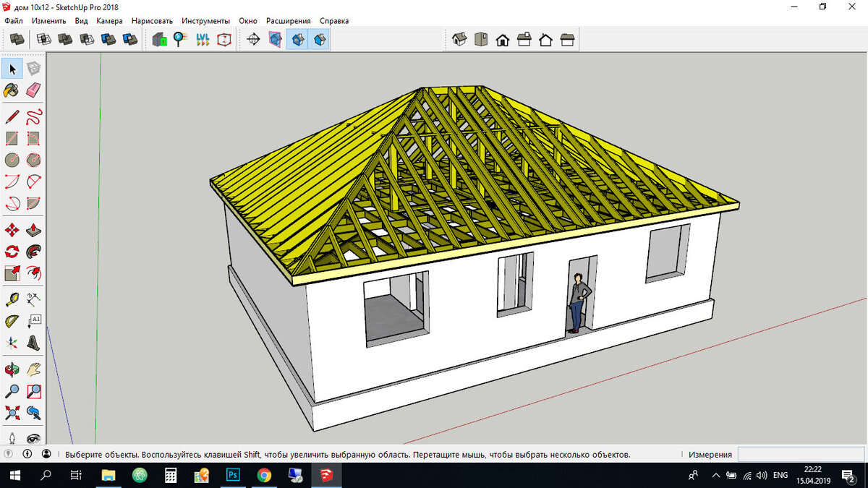Screen dimensions: 868x488
Task: Choose the Make Component tool
Action: 33,69
